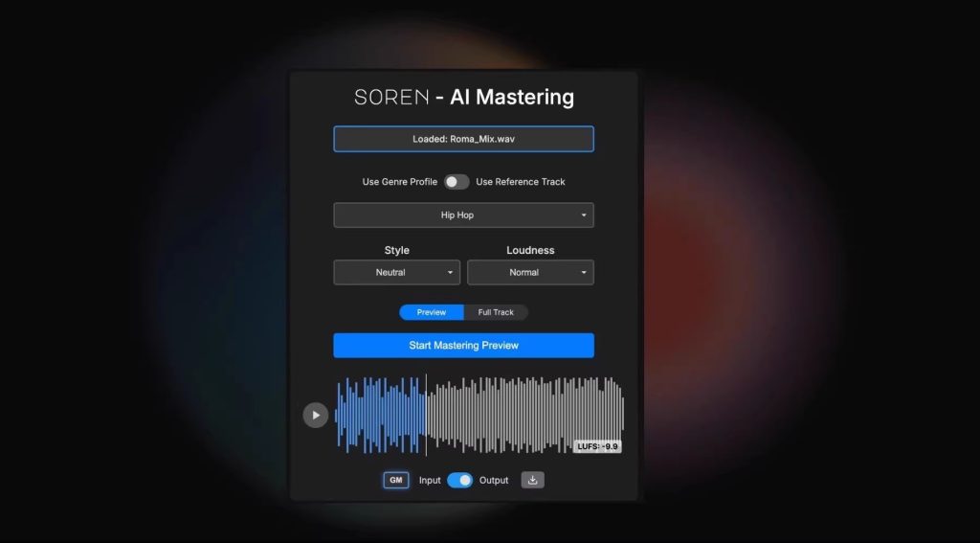Click the arrow on the Neutral dropdown
This screenshot has height=543, width=980.
(x=450, y=273)
